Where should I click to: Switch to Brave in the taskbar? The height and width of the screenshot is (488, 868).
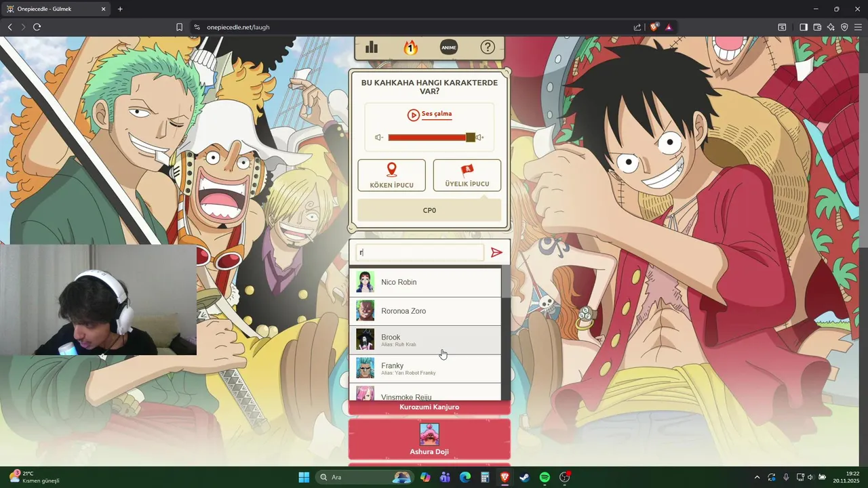pyautogui.click(x=505, y=477)
